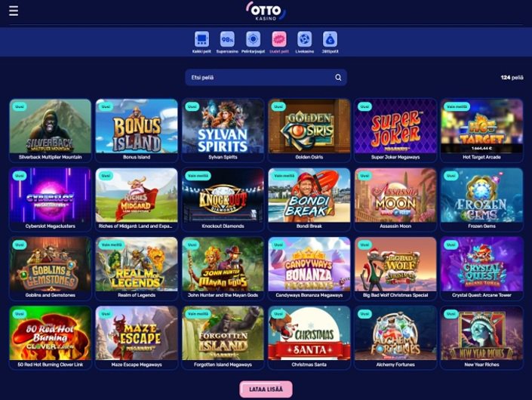Open the New Year Riches game

[x=481, y=337]
